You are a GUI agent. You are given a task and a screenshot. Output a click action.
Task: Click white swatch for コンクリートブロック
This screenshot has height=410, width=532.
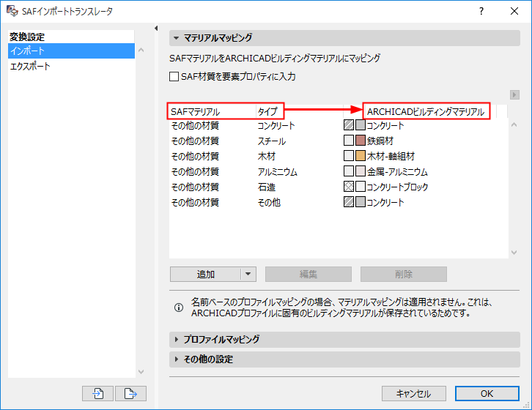point(361,186)
